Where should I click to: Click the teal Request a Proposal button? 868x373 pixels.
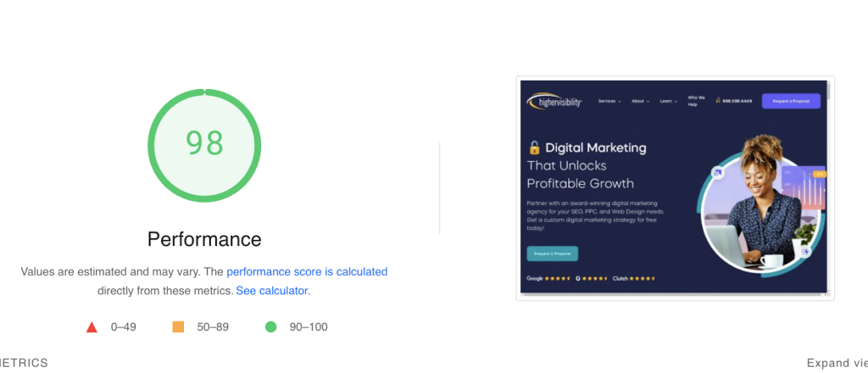click(552, 253)
